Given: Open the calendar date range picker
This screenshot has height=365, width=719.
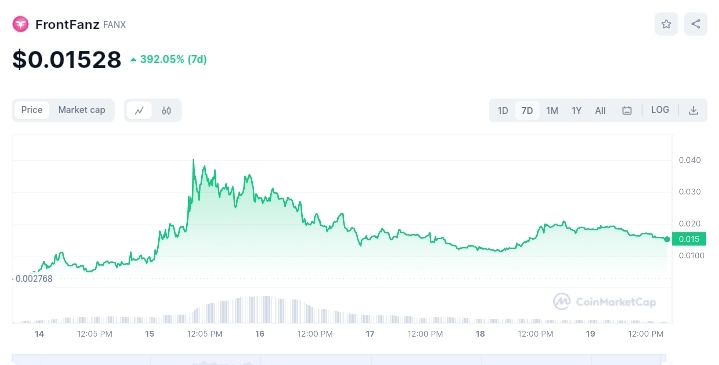Looking at the screenshot, I should tap(626, 111).
